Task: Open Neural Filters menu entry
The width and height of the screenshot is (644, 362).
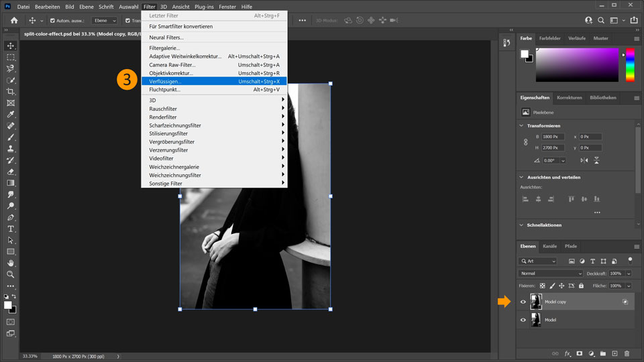Action: (x=214, y=38)
